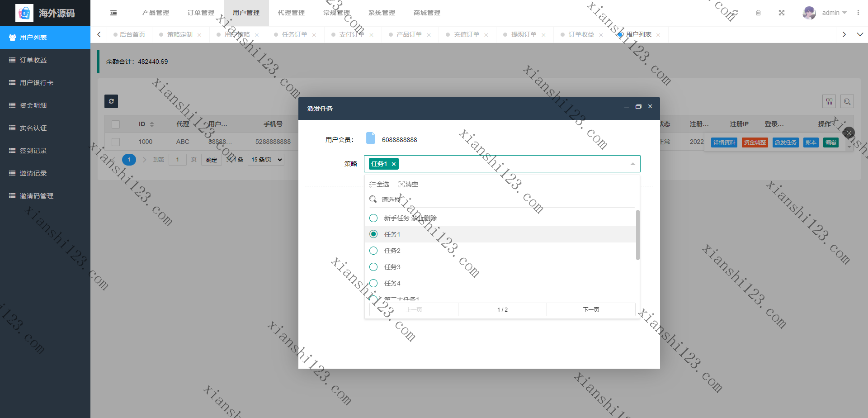
Task: Click the 海外源码 logo icon
Action: click(24, 13)
